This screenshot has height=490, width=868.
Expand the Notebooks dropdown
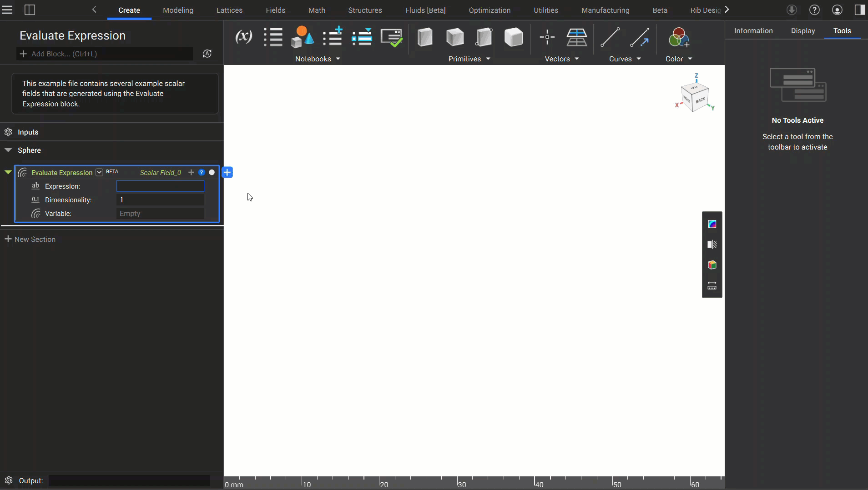[x=318, y=59]
